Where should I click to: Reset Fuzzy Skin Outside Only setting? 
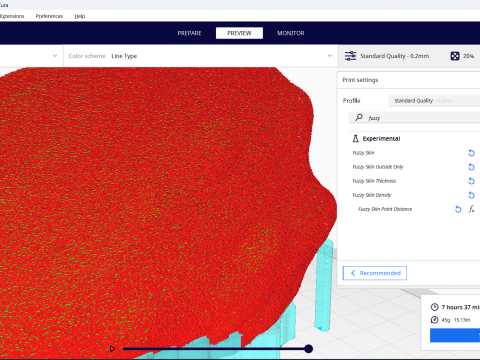tap(471, 167)
